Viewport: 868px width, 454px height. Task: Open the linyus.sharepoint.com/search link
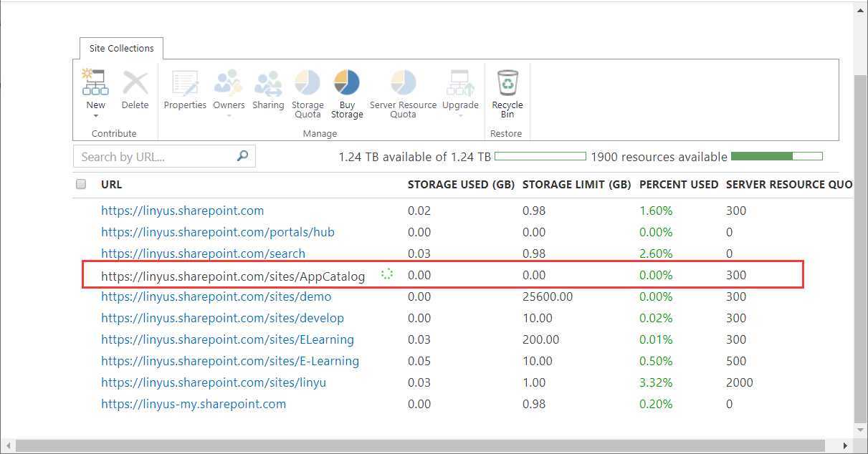click(203, 253)
